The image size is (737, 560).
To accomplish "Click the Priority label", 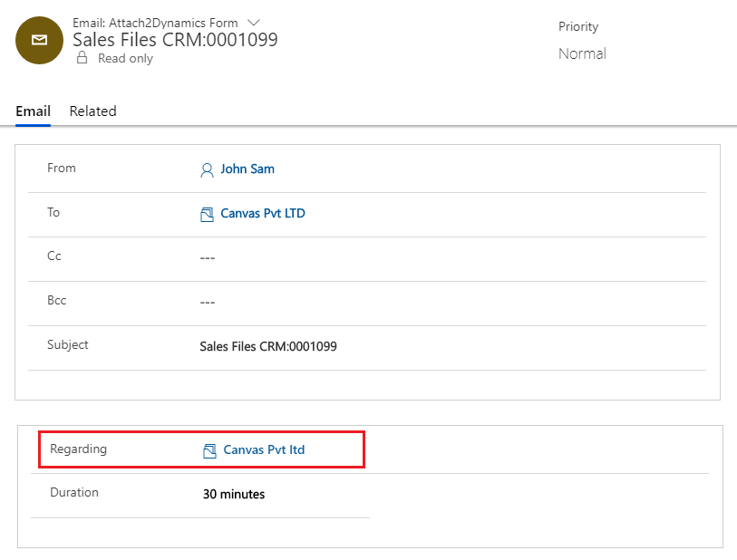I will (x=578, y=26).
